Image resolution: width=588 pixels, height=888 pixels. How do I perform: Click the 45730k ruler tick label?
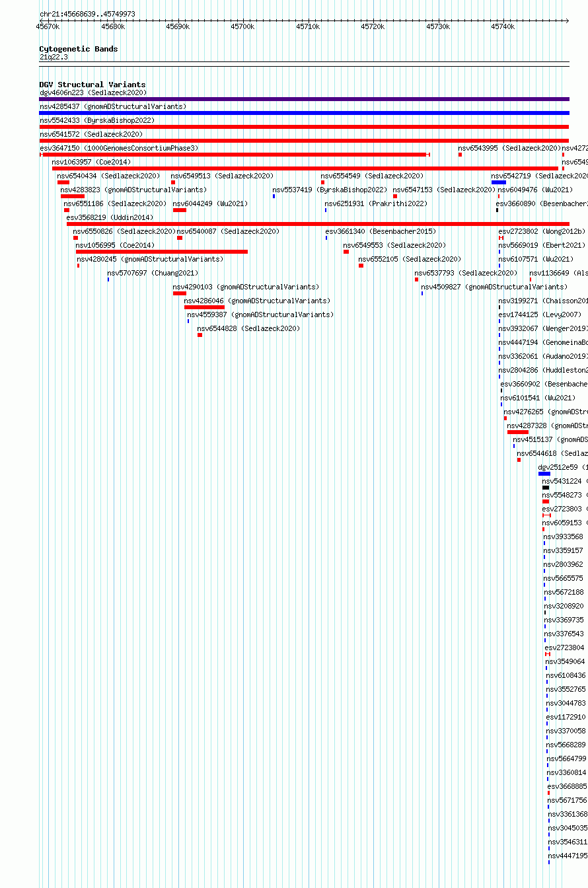(437, 26)
